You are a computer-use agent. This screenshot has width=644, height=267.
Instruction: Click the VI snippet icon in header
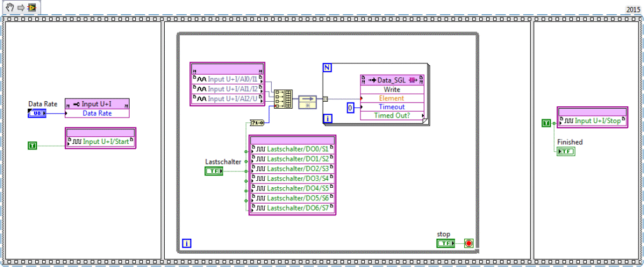tap(31, 8)
